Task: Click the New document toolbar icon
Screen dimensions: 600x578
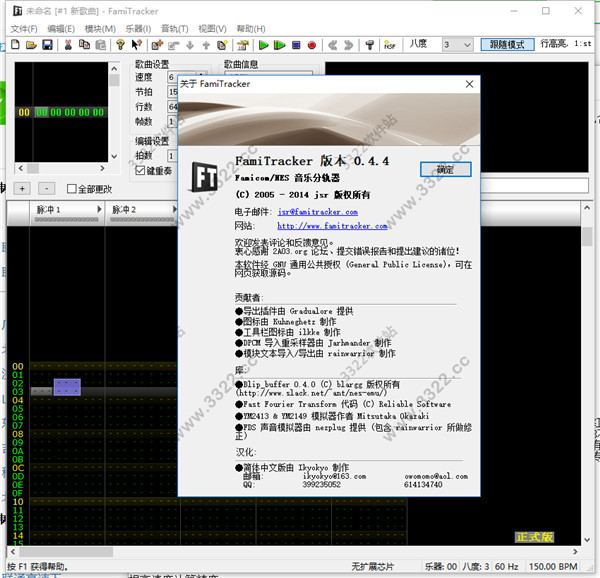Action: coord(13,45)
